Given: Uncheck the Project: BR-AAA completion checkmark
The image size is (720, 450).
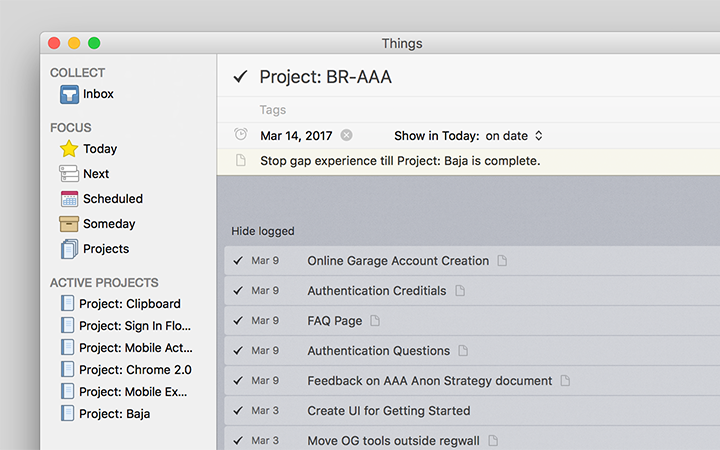Looking at the screenshot, I should coord(241,76).
